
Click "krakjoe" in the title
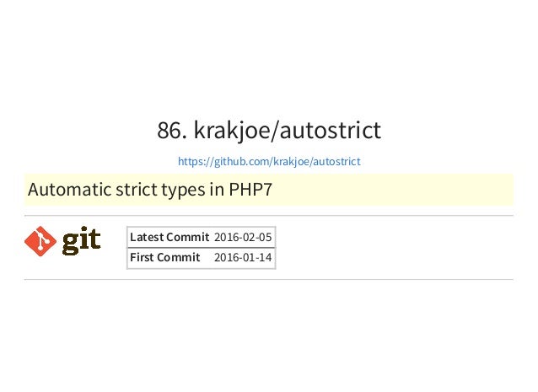coord(232,131)
